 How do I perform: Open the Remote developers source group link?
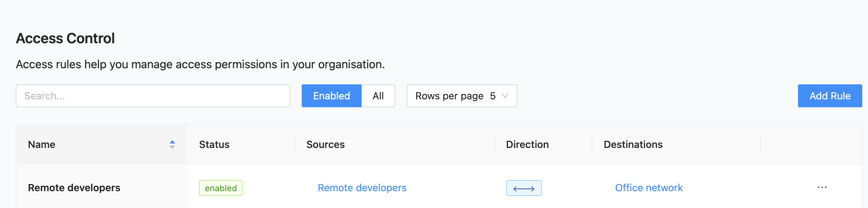pos(362,188)
